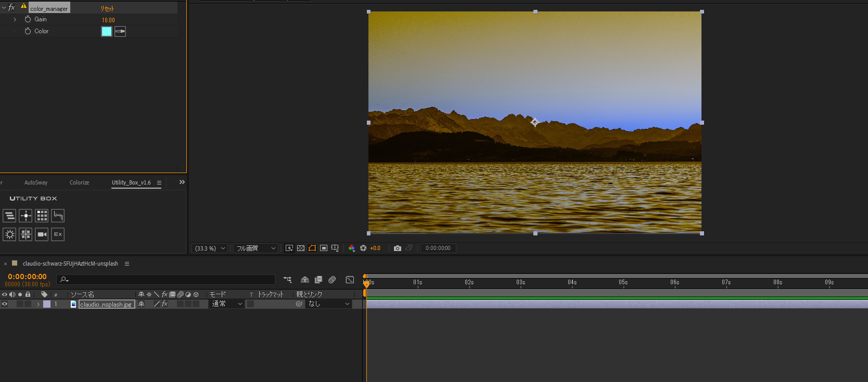Click the orange current time 0:00:00:00
Image resolution: width=868 pixels, height=382 pixels.
27,276
